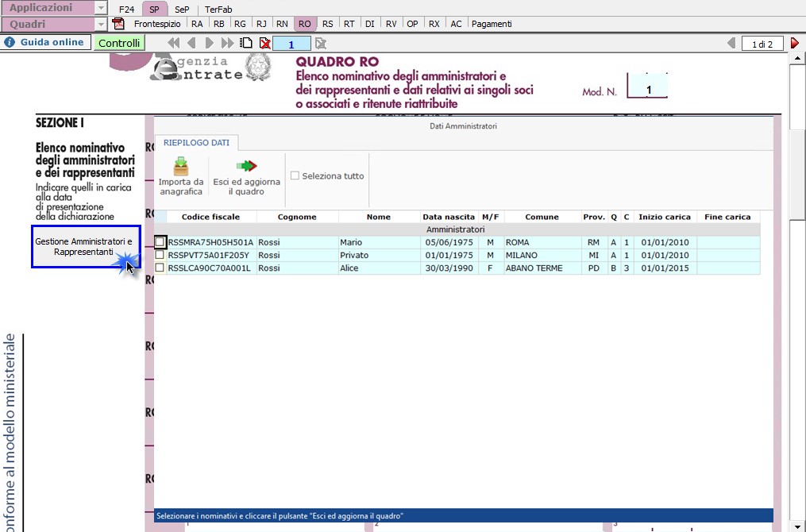Go to previous module arrow
The width and height of the screenshot is (806, 532).
point(191,43)
